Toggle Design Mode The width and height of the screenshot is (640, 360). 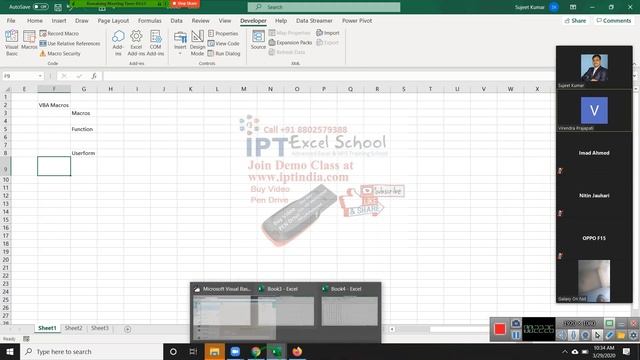point(197,42)
